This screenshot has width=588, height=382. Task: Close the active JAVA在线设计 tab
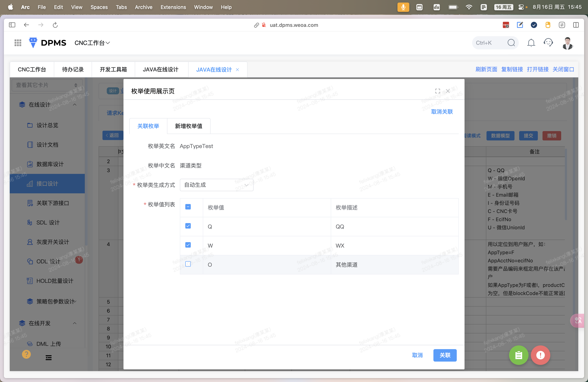pyautogui.click(x=237, y=70)
